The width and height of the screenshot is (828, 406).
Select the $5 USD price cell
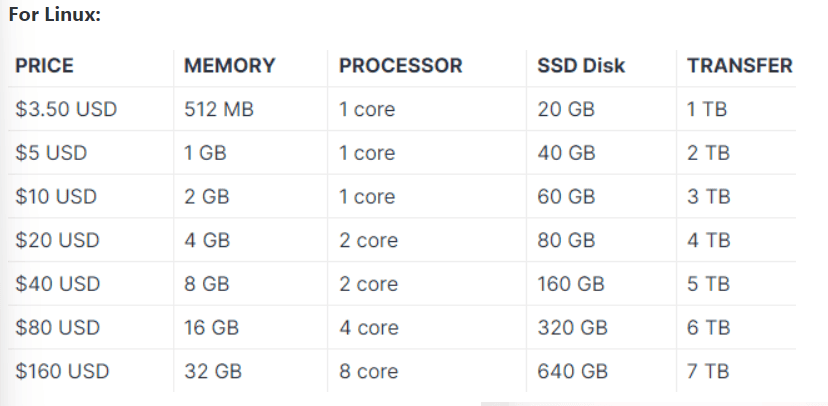coord(51,153)
